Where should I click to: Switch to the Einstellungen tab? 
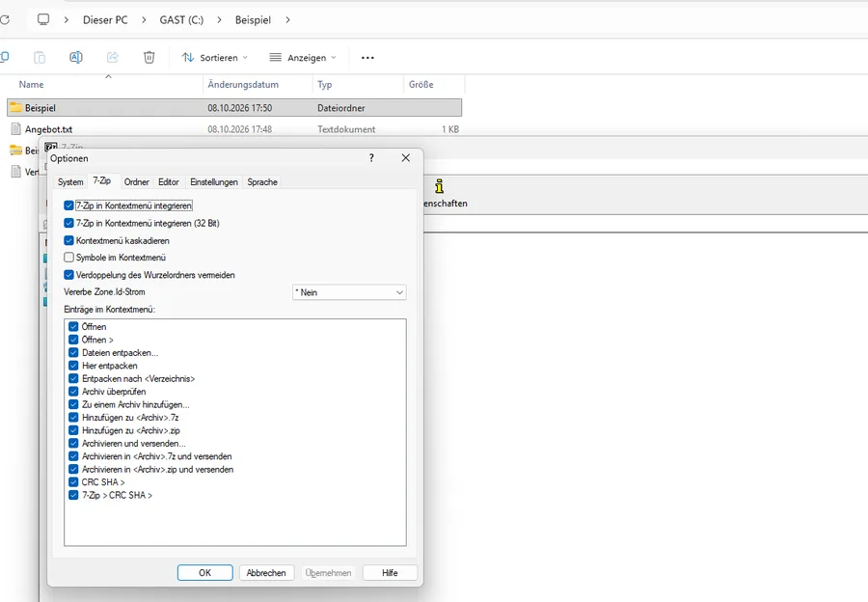click(x=214, y=181)
